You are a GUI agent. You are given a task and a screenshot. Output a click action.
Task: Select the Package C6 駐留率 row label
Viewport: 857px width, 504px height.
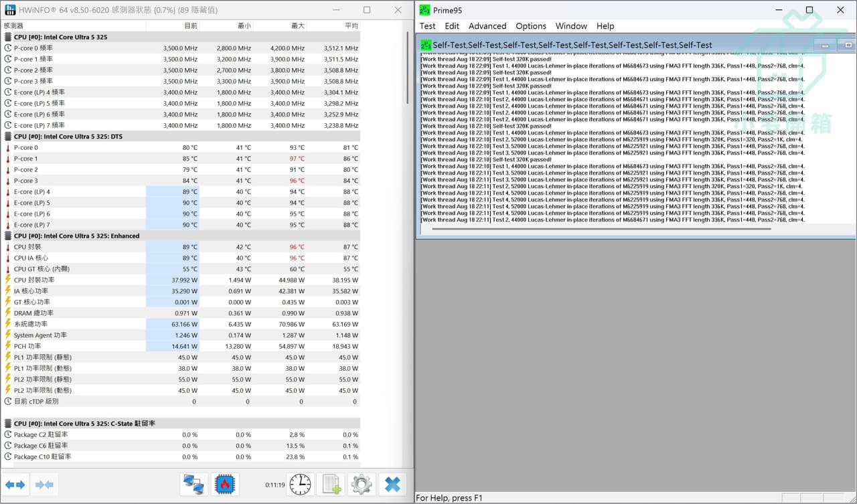41,446
